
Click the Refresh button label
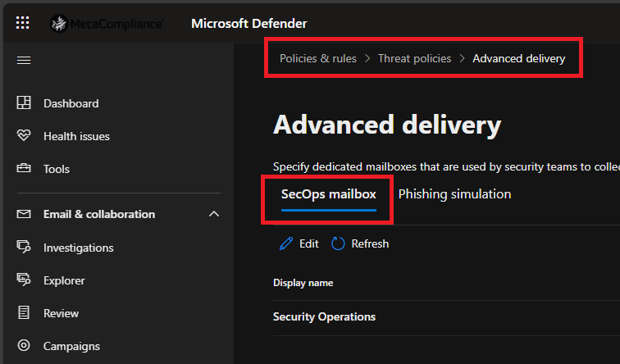coord(370,243)
